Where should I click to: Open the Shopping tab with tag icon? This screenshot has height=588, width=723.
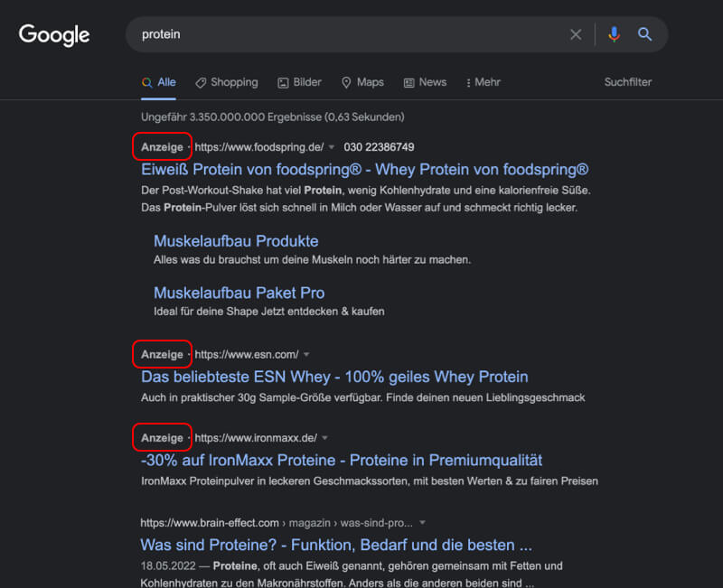pos(227,82)
